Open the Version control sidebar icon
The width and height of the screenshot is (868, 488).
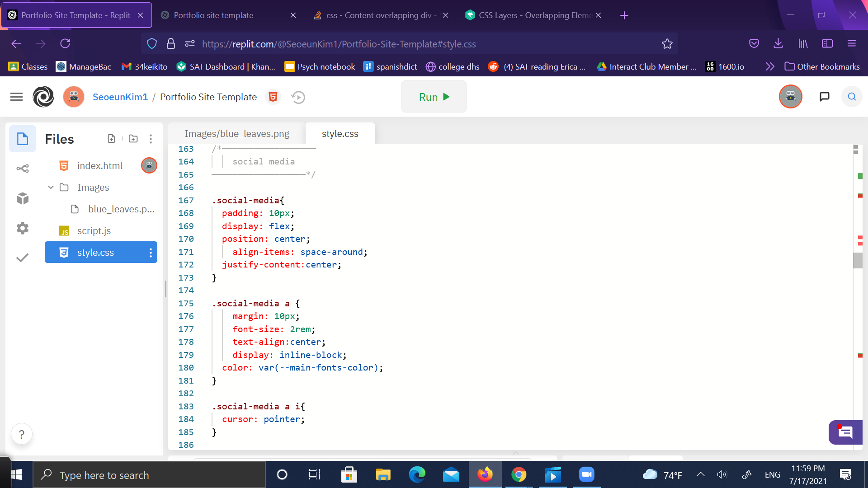pyautogui.click(x=23, y=169)
